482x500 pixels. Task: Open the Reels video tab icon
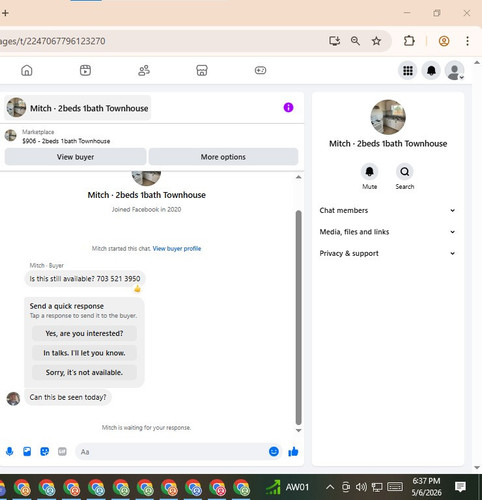coord(85,70)
